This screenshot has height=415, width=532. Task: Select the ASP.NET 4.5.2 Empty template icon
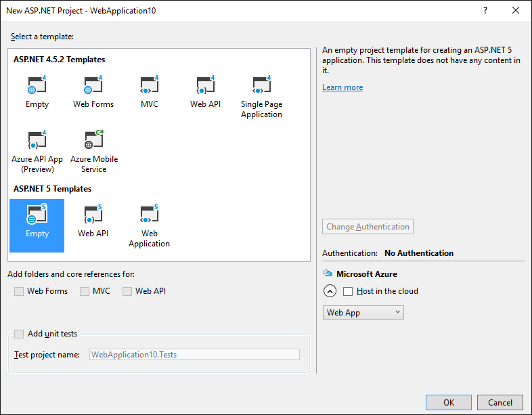[x=37, y=86]
